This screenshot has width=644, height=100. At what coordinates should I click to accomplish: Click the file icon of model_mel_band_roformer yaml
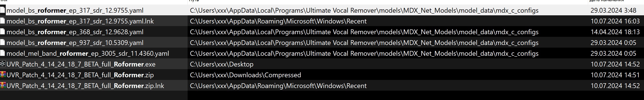pos(3,53)
